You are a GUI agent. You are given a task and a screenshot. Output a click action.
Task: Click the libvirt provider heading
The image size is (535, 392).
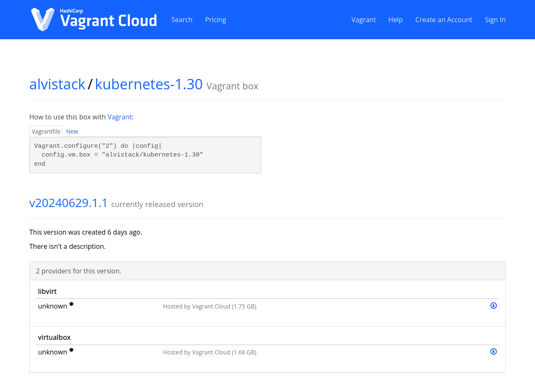(47, 291)
